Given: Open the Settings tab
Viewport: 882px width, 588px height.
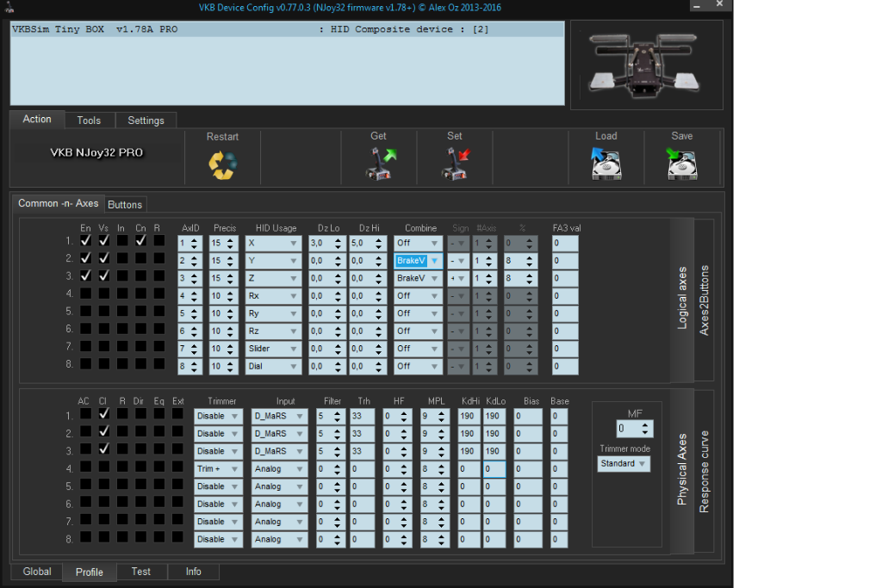Looking at the screenshot, I should pyautogui.click(x=146, y=121).
